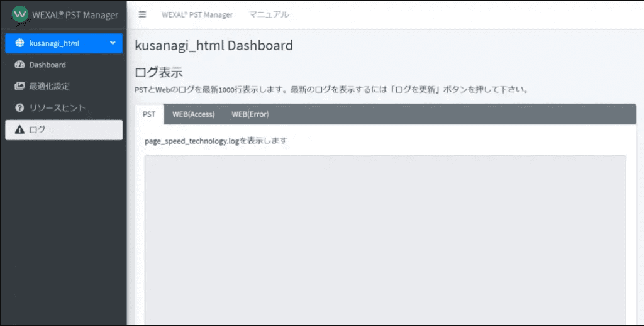This screenshot has height=326, width=644.
Task: Click the ログ warning triangle icon
Action: pos(19,129)
